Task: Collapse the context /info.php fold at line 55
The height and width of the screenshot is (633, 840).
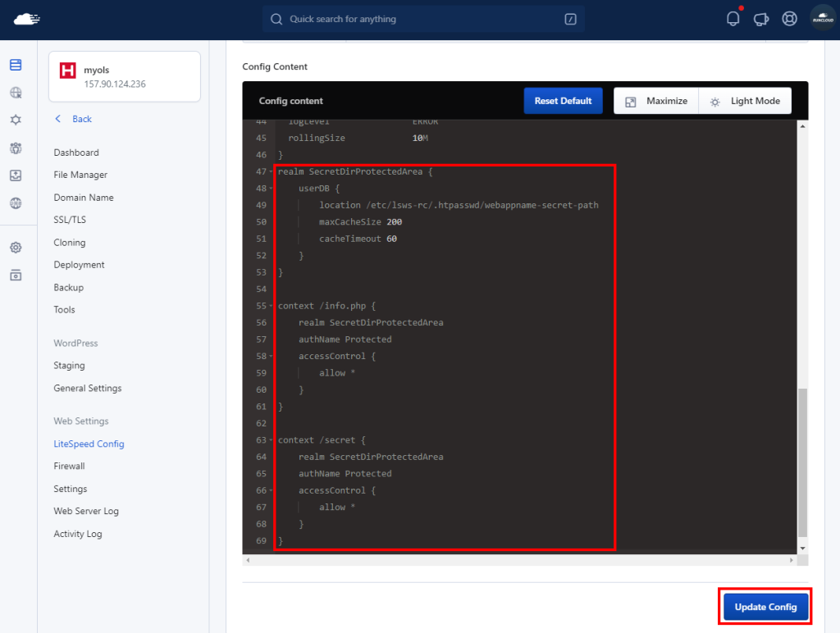Action: pyautogui.click(x=271, y=307)
